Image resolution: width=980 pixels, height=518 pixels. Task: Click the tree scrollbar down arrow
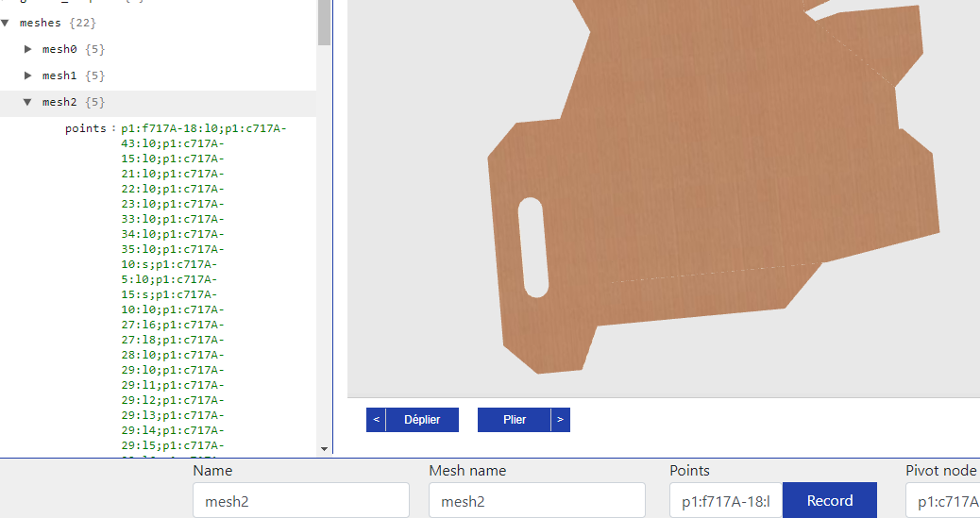point(324,448)
